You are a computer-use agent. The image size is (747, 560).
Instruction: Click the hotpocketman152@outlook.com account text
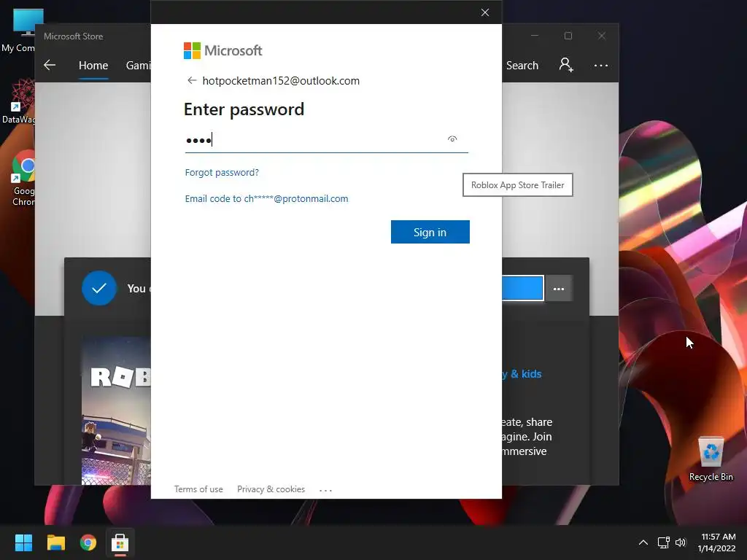(281, 80)
